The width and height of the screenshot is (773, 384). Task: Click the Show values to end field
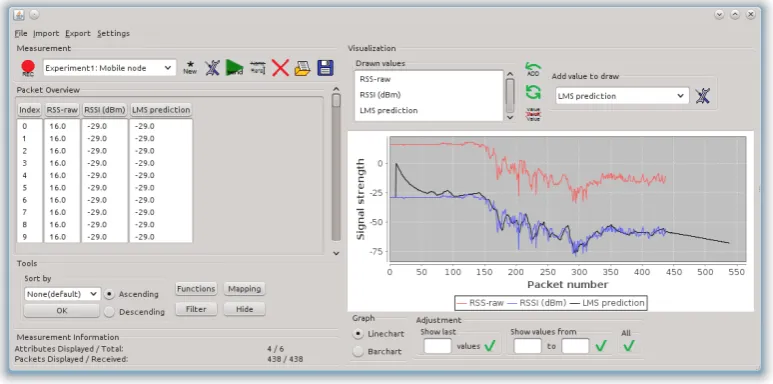(x=575, y=346)
